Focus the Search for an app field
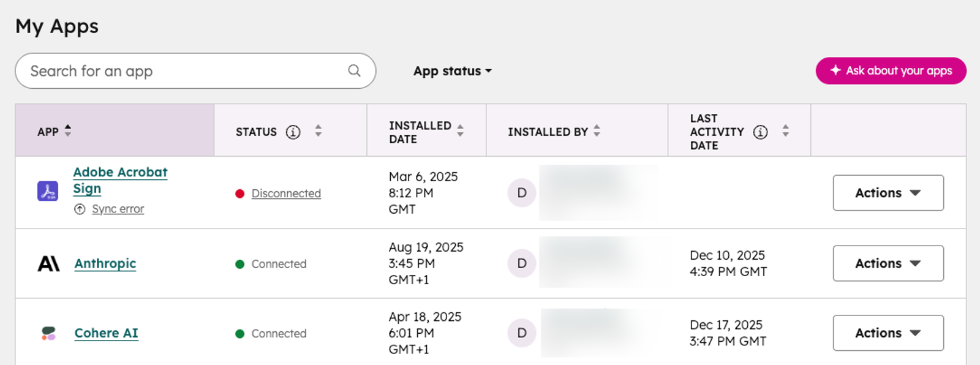 (x=195, y=70)
